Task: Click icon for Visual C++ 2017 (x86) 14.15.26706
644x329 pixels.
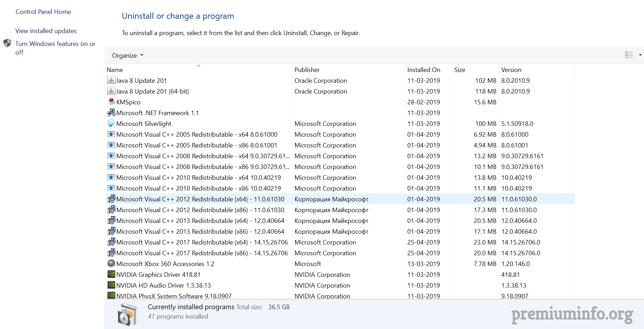Action: [x=111, y=252]
